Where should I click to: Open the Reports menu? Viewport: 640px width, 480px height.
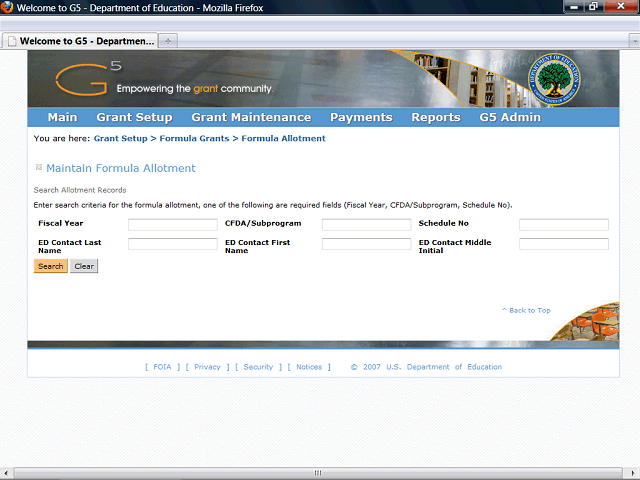(x=436, y=117)
